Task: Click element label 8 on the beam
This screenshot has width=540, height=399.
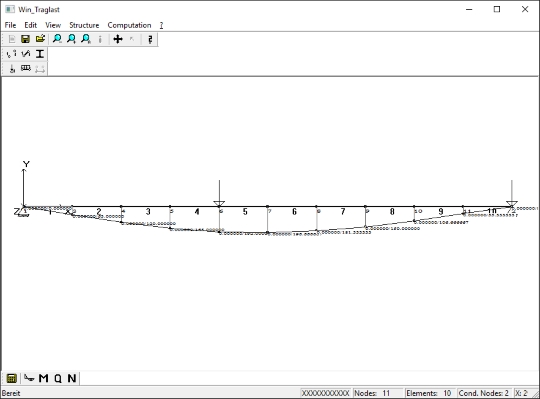Action: [392, 211]
